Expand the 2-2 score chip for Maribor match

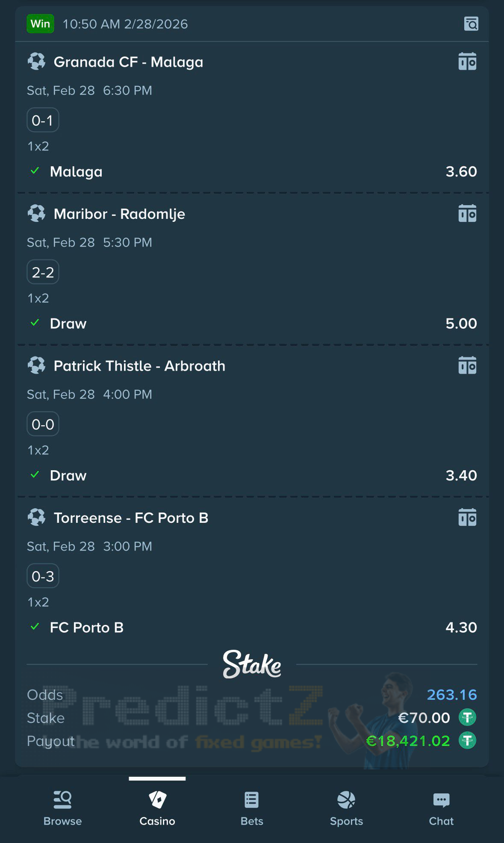point(43,272)
